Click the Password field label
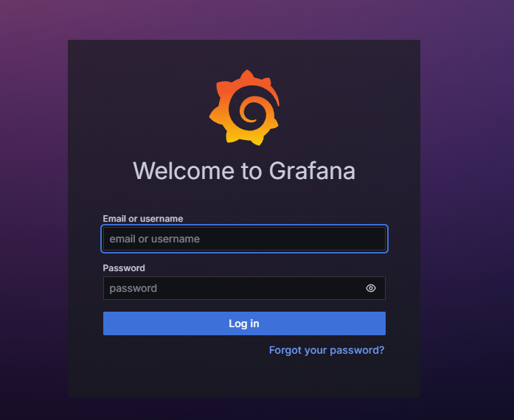 point(124,268)
